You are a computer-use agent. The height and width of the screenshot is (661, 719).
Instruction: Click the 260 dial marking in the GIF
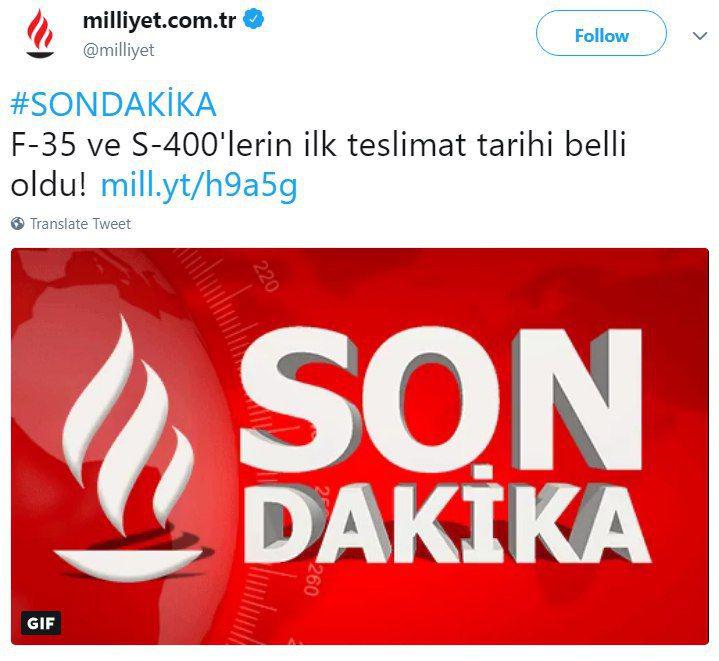point(313,578)
